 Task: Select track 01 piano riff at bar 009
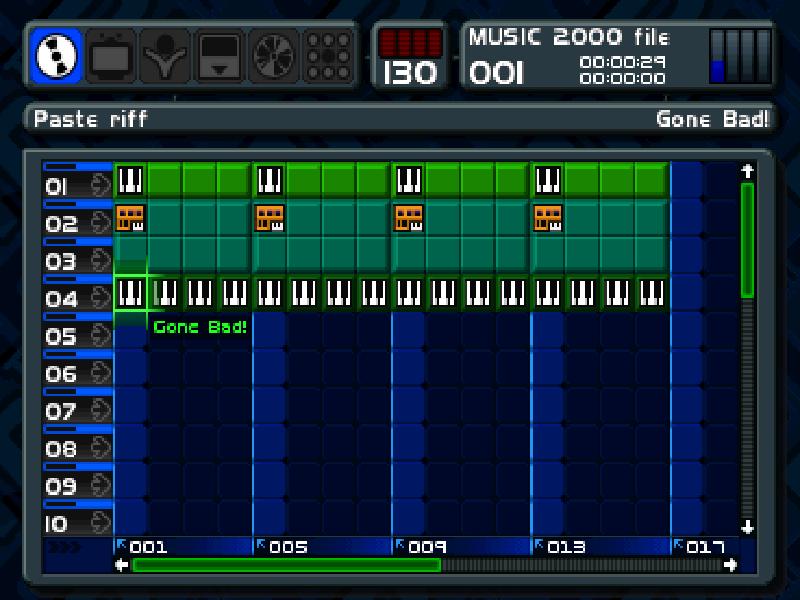pyautogui.click(x=409, y=180)
